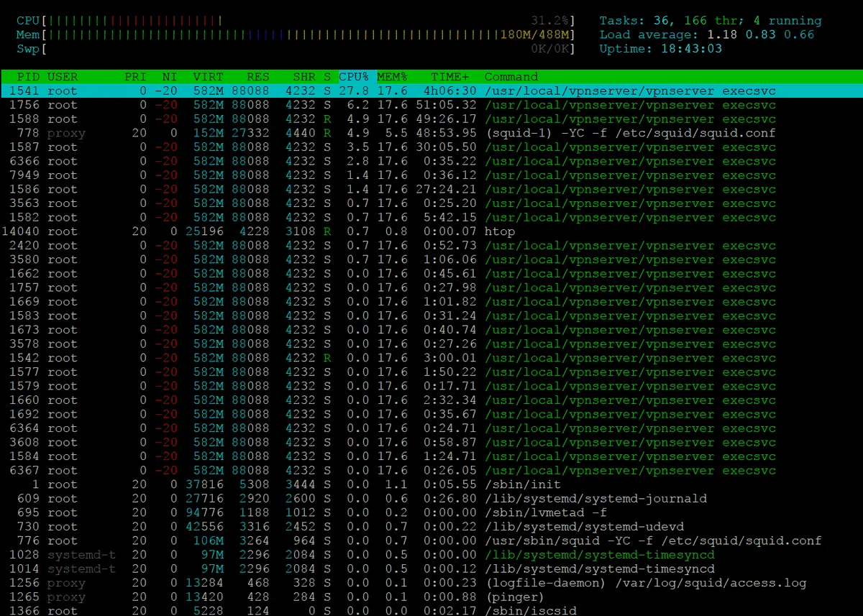Select the squid-1 process row PID 778

431,133
